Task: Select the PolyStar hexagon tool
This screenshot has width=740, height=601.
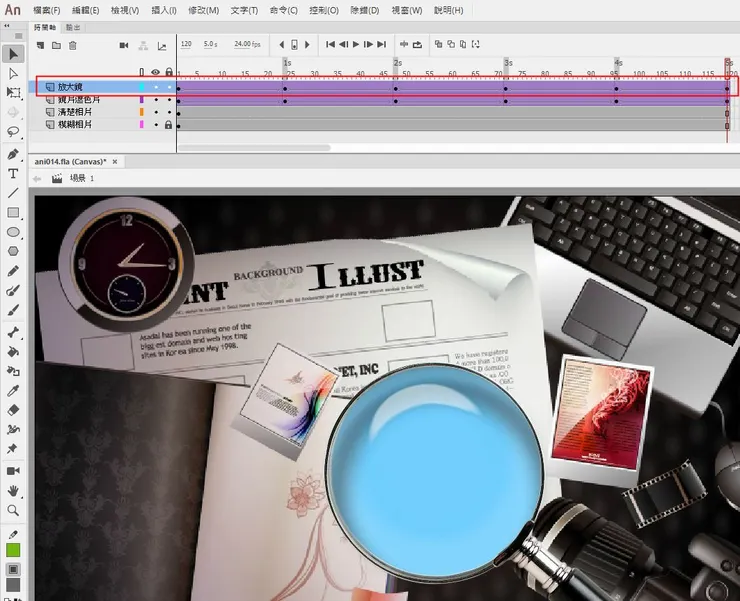Action: coord(13,251)
